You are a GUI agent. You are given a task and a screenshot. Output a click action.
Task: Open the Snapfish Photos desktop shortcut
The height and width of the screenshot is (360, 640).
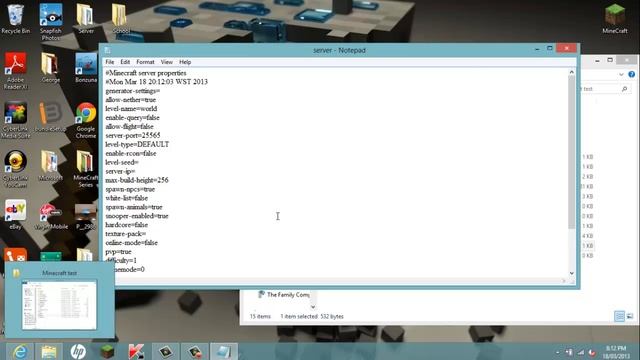click(x=51, y=21)
